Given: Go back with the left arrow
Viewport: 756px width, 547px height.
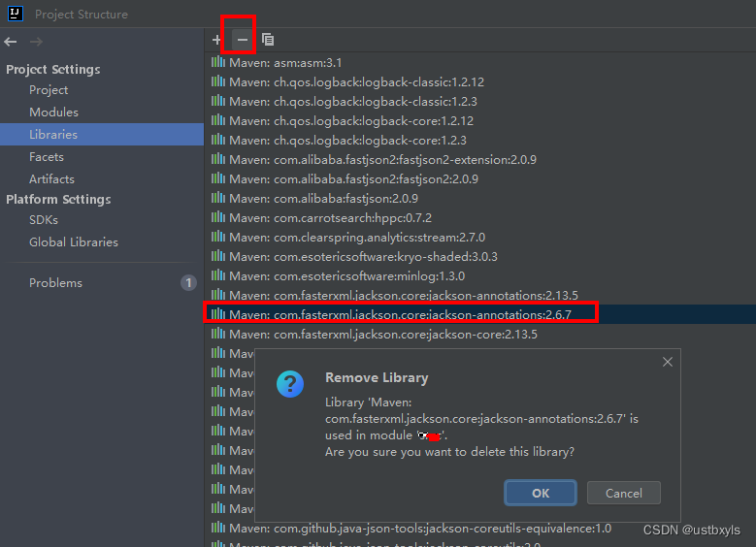Looking at the screenshot, I should coord(11,42).
